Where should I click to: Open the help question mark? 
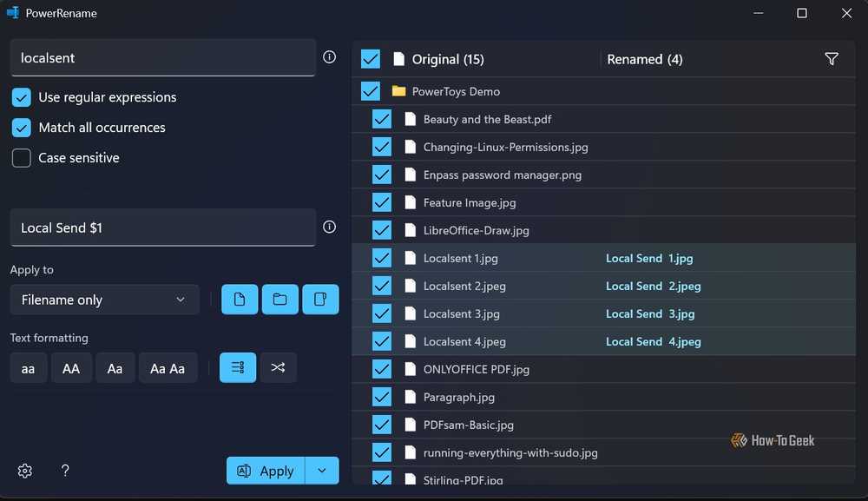coord(65,471)
